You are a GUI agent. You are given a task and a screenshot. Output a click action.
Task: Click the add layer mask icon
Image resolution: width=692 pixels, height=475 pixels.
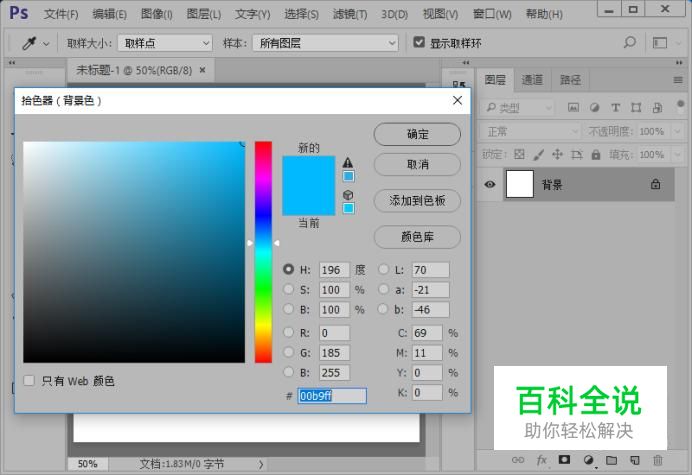tap(564, 460)
